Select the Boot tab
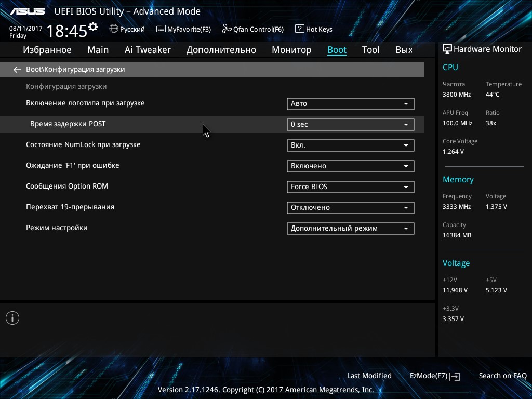The width and height of the screenshot is (532, 399). coord(337,50)
